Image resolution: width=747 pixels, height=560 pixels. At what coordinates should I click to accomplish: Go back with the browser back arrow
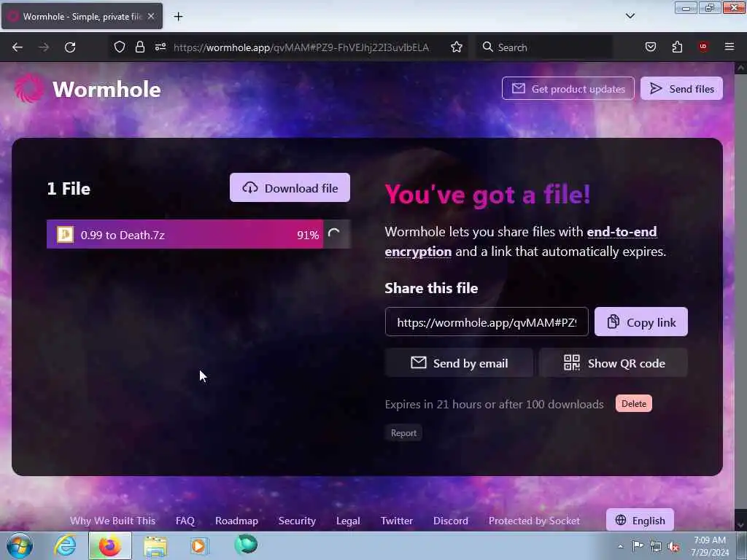click(18, 47)
